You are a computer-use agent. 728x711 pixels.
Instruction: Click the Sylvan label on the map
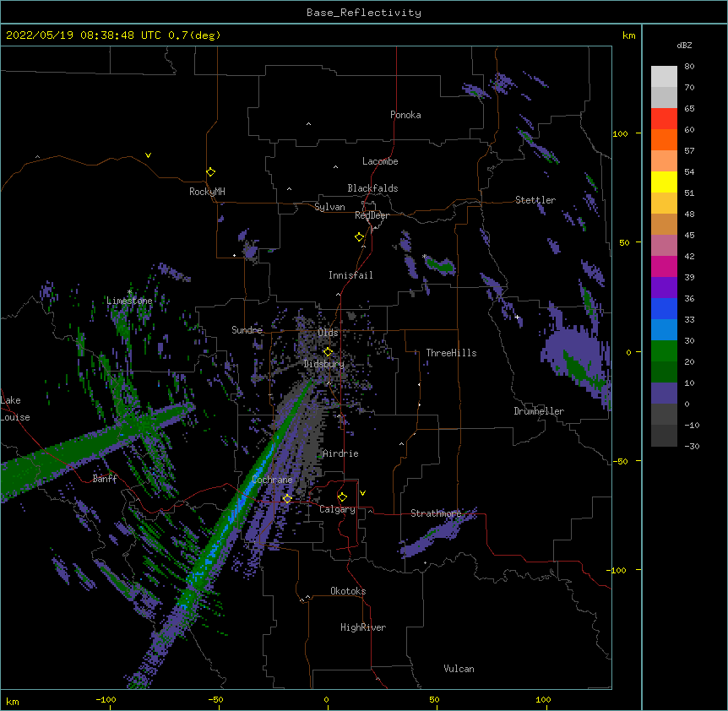[329, 207]
